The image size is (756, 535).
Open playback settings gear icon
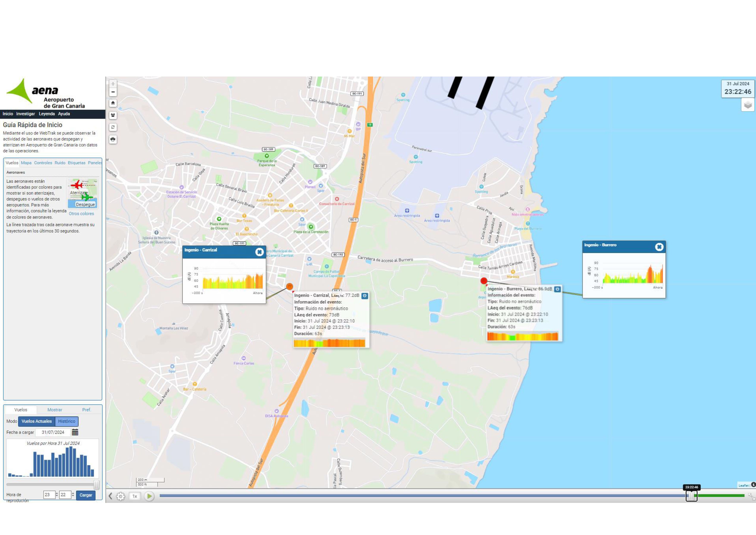tap(120, 496)
